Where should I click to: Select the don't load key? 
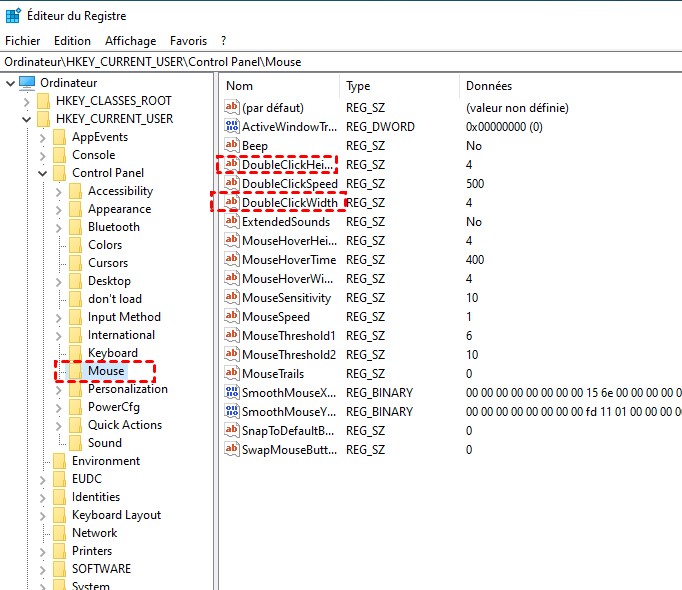[x=115, y=299]
